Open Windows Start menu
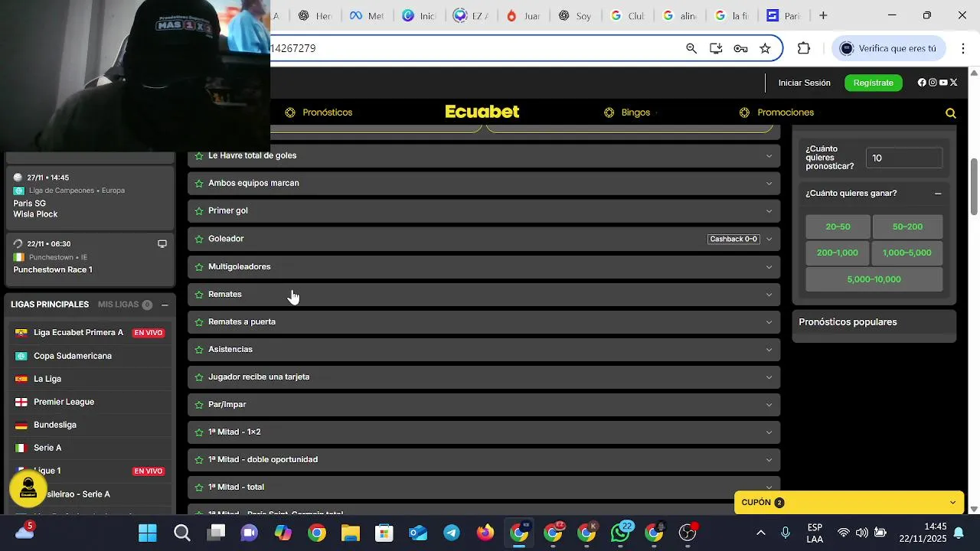980x551 pixels. coord(148,533)
